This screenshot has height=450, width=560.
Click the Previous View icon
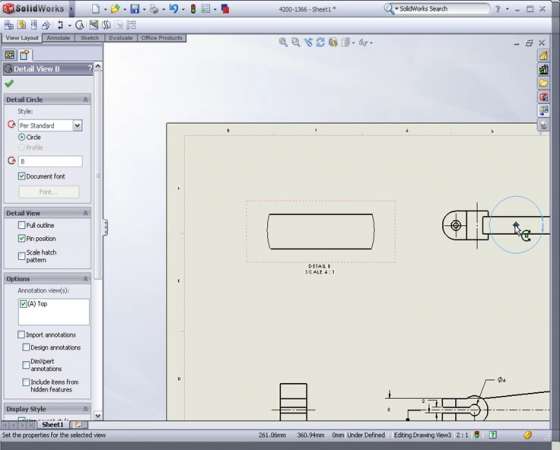[x=308, y=42]
